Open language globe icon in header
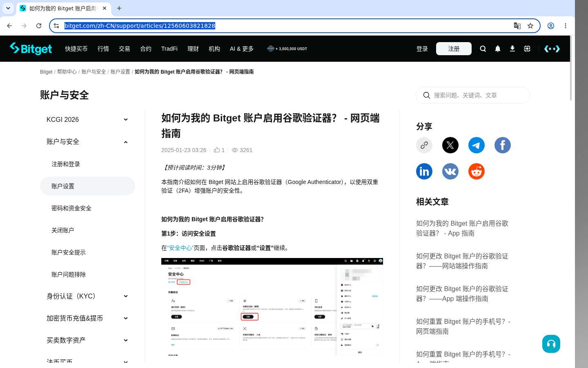This screenshot has width=588, height=368. point(527,49)
